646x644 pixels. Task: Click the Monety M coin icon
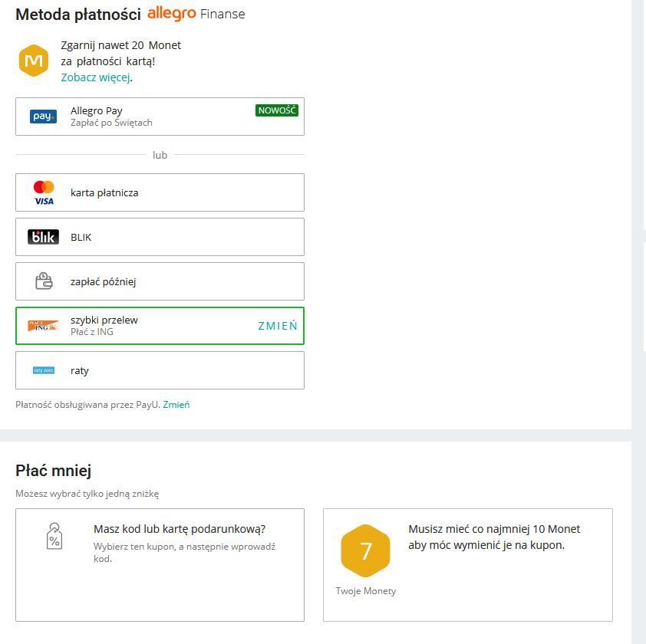tap(34, 61)
